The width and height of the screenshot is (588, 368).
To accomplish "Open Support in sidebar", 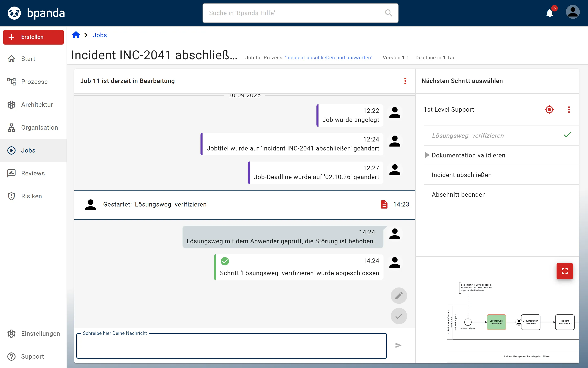I will pyautogui.click(x=33, y=356).
